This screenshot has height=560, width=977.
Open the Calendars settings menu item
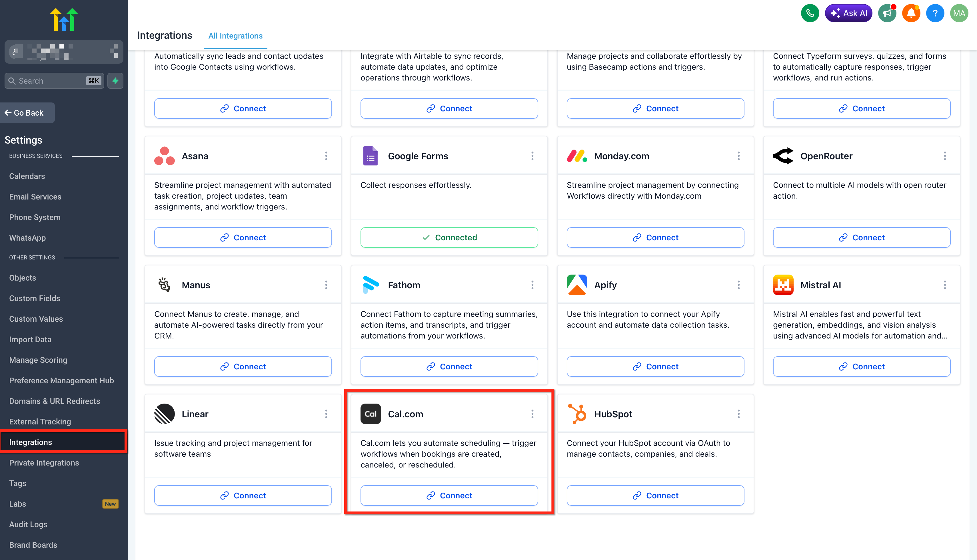pos(27,176)
